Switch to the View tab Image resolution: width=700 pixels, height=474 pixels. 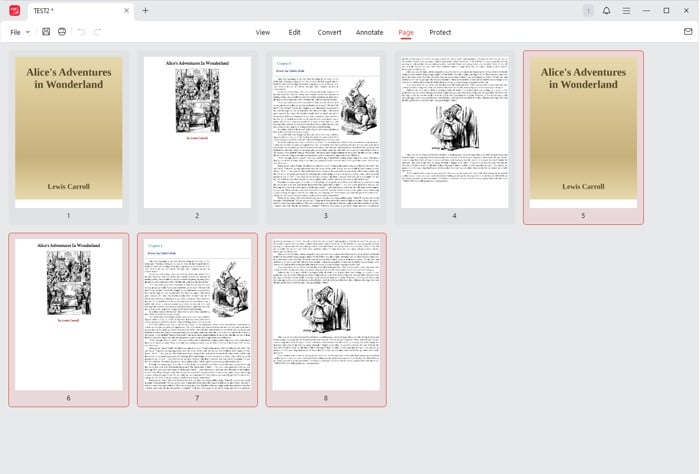262,32
